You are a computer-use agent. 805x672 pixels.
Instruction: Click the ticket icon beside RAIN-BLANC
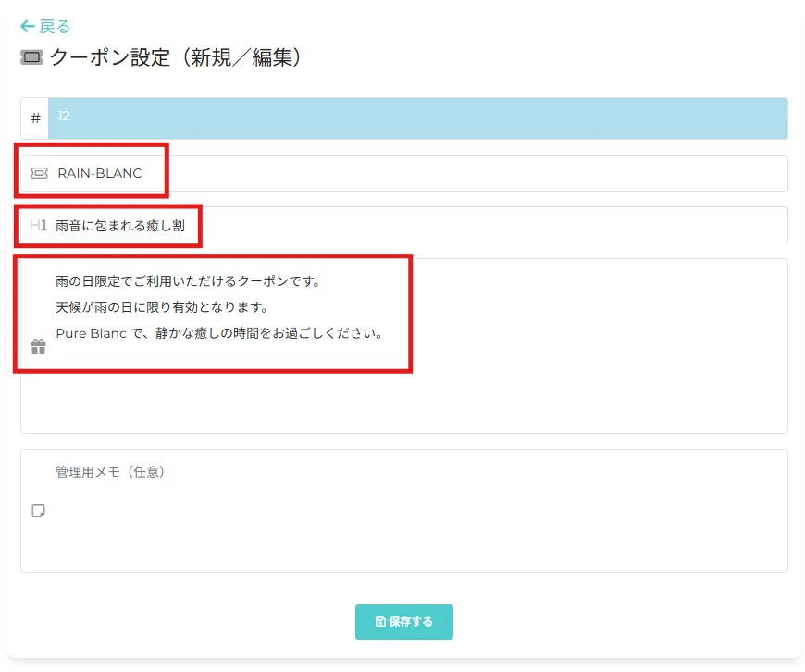click(x=39, y=173)
